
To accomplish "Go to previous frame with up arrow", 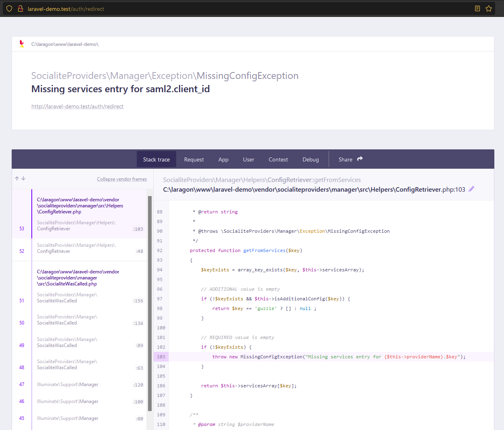I will 17,178.
